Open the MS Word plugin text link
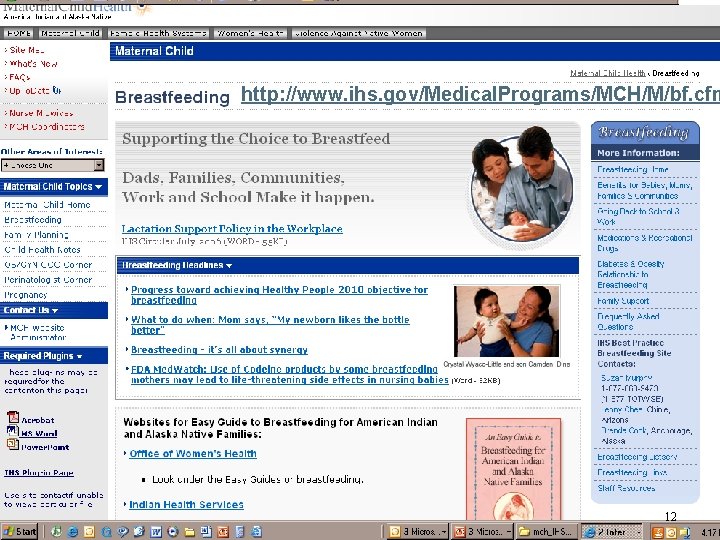Image resolution: width=720 pixels, height=540 pixels. point(39,433)
